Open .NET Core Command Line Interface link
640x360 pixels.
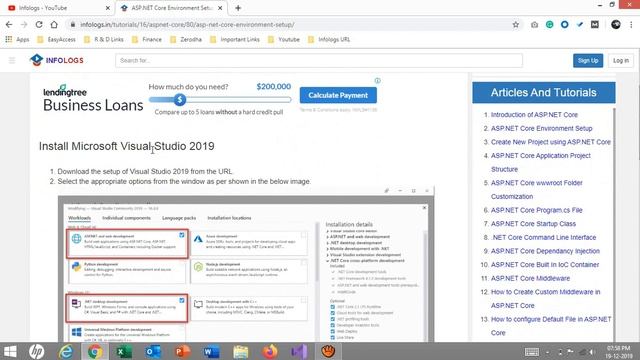tap(543, 237)
